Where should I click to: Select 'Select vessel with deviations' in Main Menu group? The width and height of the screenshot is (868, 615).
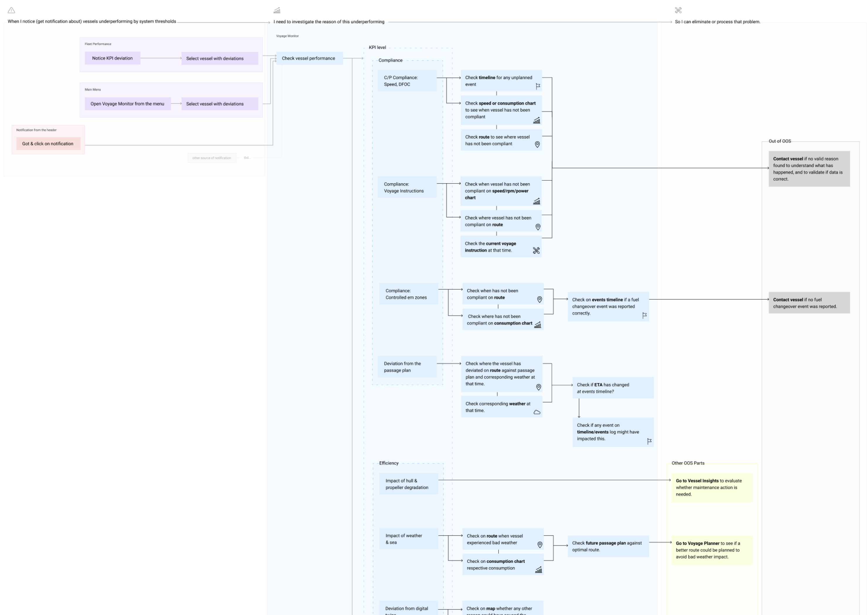tap(220, 104)
